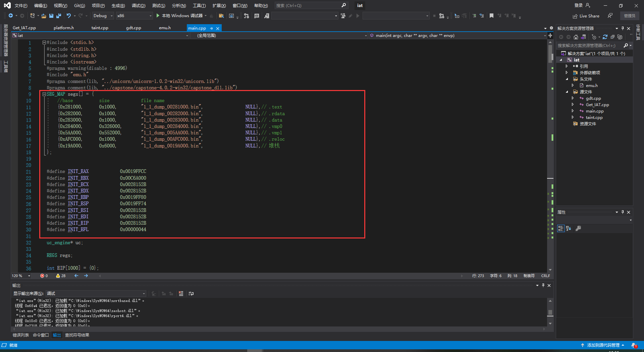
Task: Click the Live Share button
Action: coord(586,16)
